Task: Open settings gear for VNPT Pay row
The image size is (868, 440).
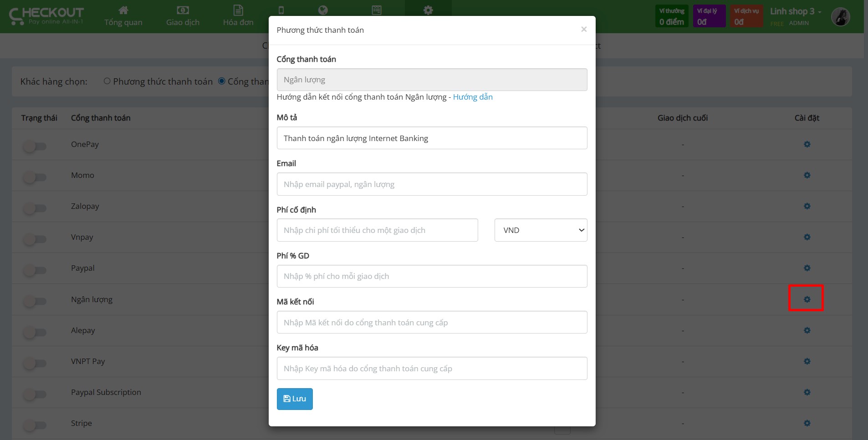Action: pos(807,361)
